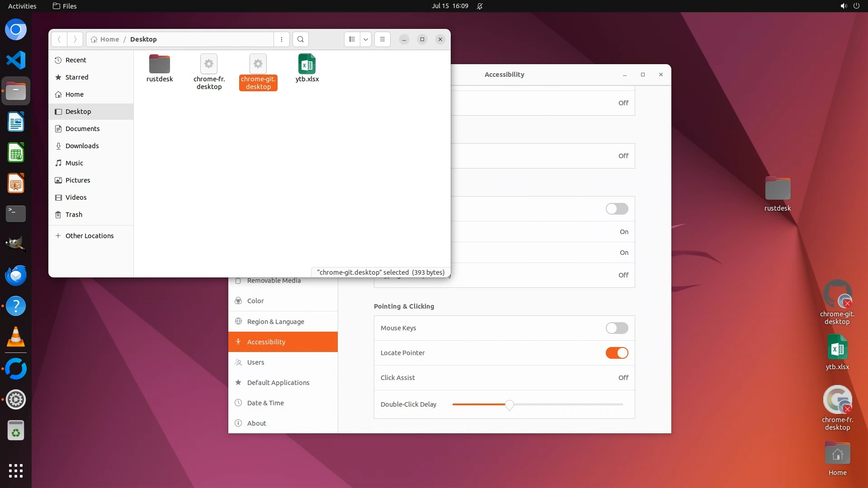Open Click Assist settings row
Image resolution: width=868 pixels, height=488 pixels.
[x=504, y=378]
